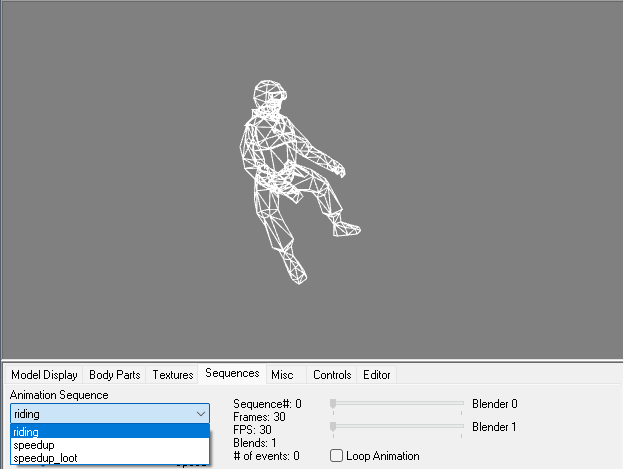Click the wireframe figure's extended foot
This screenshot has width=623, height=469.
pos(344,230)
